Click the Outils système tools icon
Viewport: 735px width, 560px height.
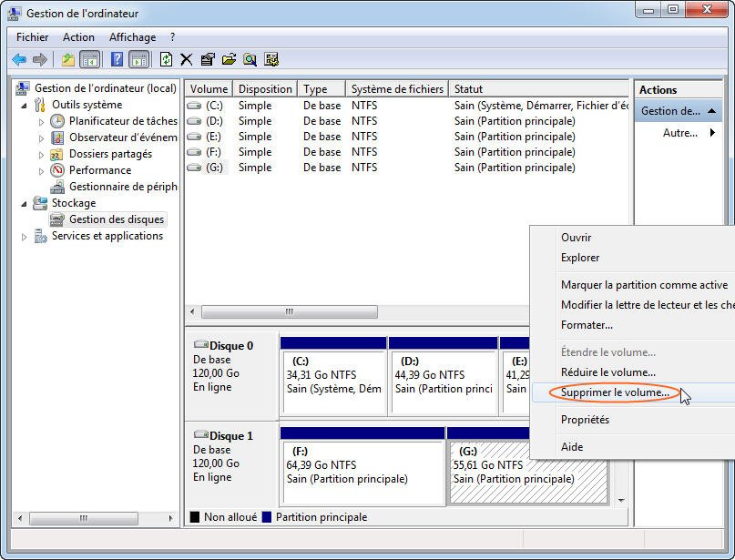40,105
